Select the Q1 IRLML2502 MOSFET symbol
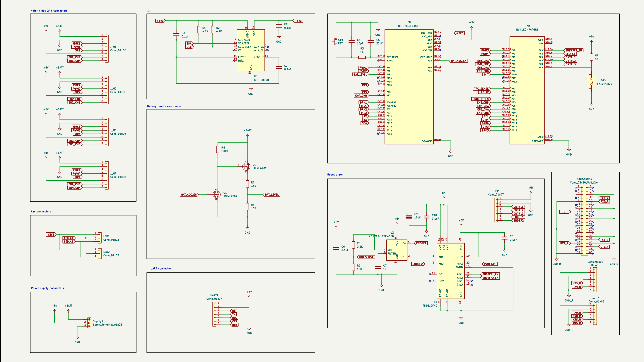644x362 pixels. (217, 194)
